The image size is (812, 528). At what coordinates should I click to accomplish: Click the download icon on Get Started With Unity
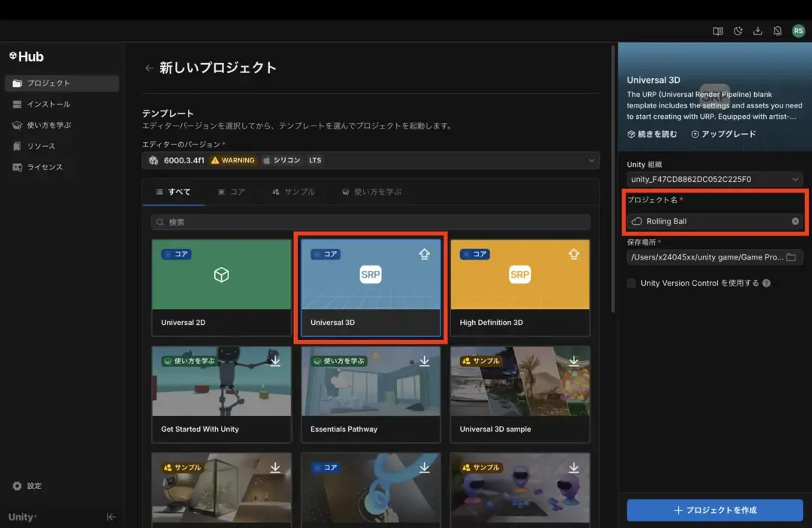275,361
